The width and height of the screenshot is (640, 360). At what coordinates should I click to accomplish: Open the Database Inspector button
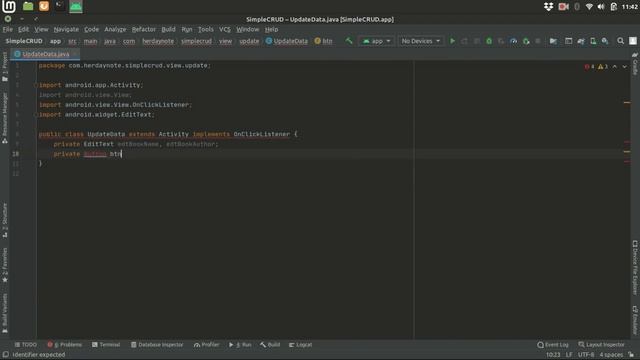click(x=157, y=345)
